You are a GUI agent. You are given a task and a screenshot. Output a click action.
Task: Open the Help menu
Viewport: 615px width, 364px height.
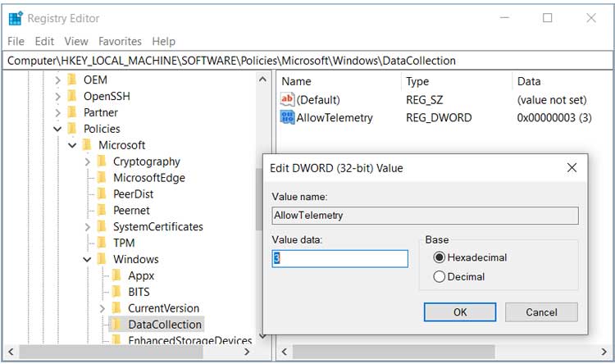163,41
